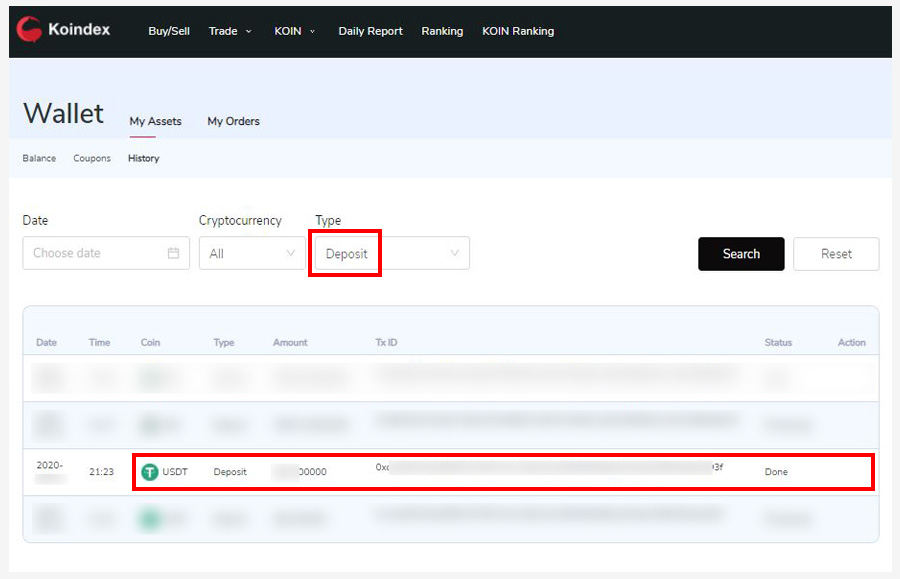Select the Balance sub-tab
Viewport: 900px width, 579px height.
coord(39,158)
